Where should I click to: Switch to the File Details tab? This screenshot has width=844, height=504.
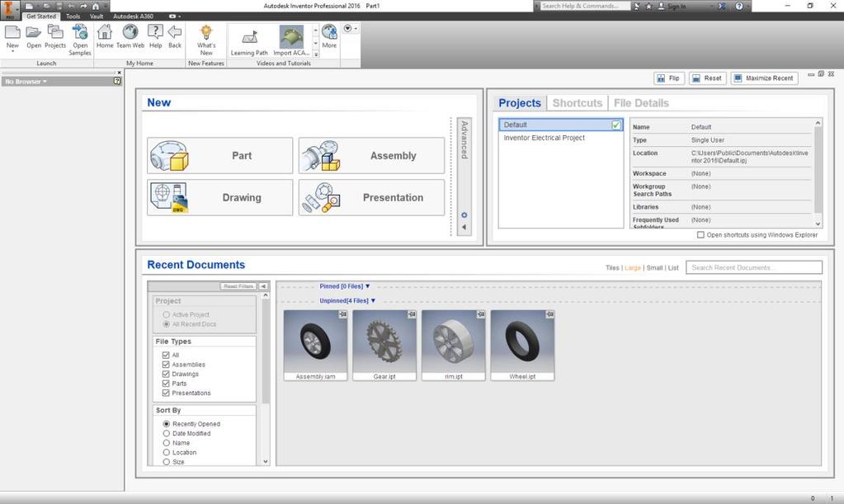point(641,103)
